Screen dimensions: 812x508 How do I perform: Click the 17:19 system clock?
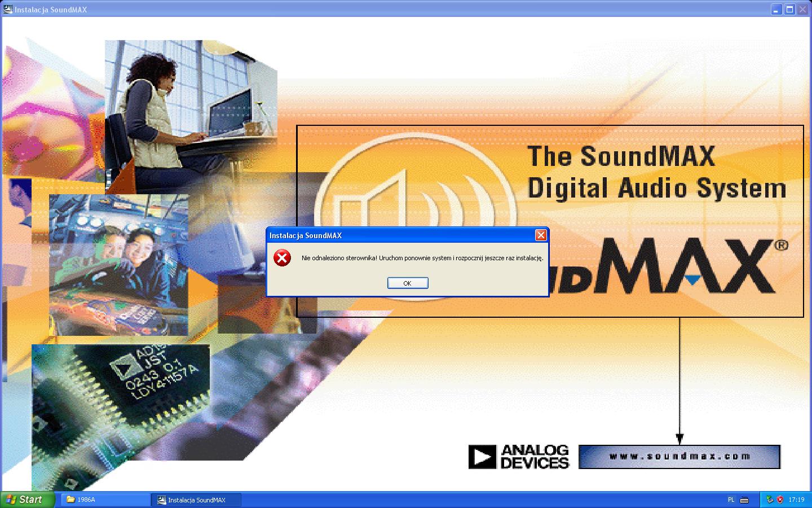pos(796,500)
